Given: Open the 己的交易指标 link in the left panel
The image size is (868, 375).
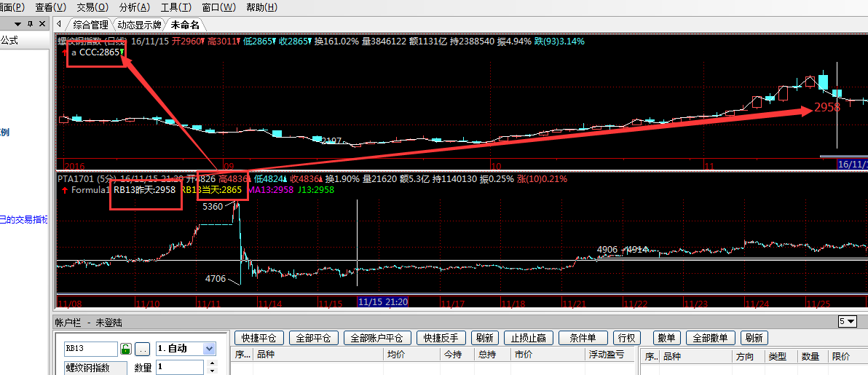Looking at the screenshot, I should click(x=24, y=219).
